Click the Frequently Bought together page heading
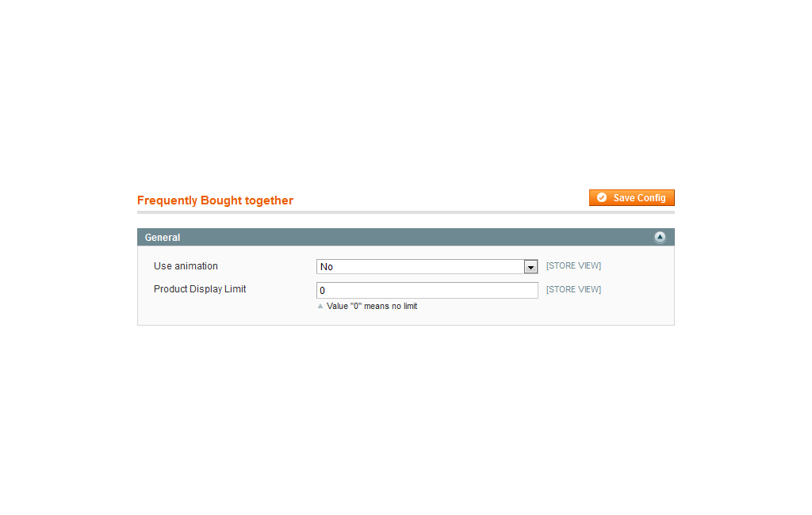This screenshot has height=515, width=812. (x=215, y=200)
